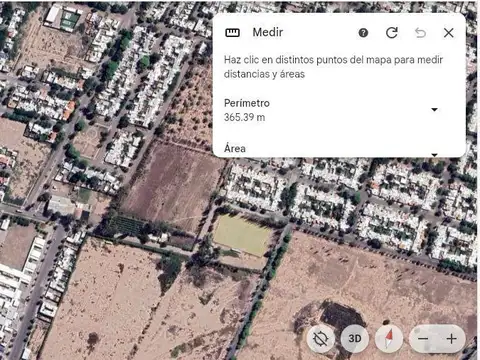Zoom in with the plus button
The image size is (480, 360).
(452, 339)
